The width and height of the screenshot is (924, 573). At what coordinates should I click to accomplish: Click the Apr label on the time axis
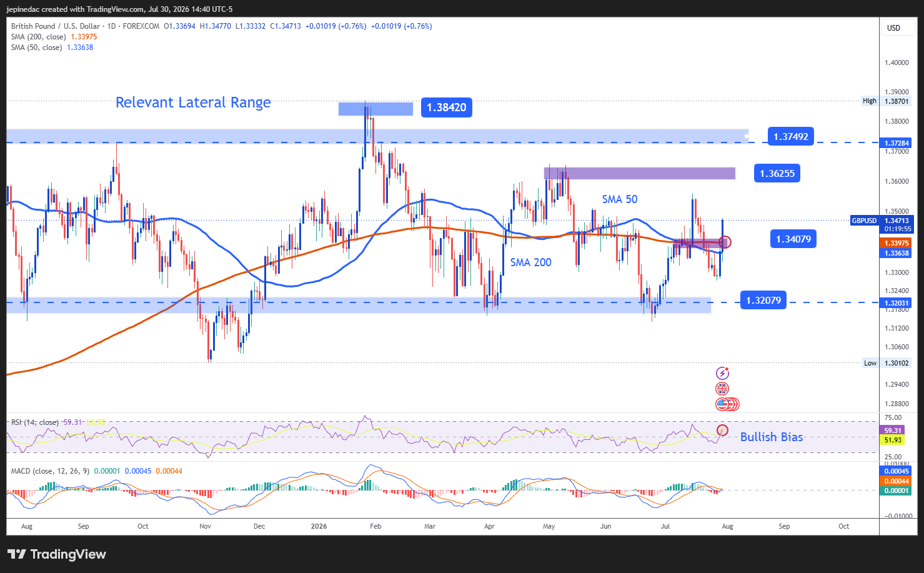tap(489, 526)
